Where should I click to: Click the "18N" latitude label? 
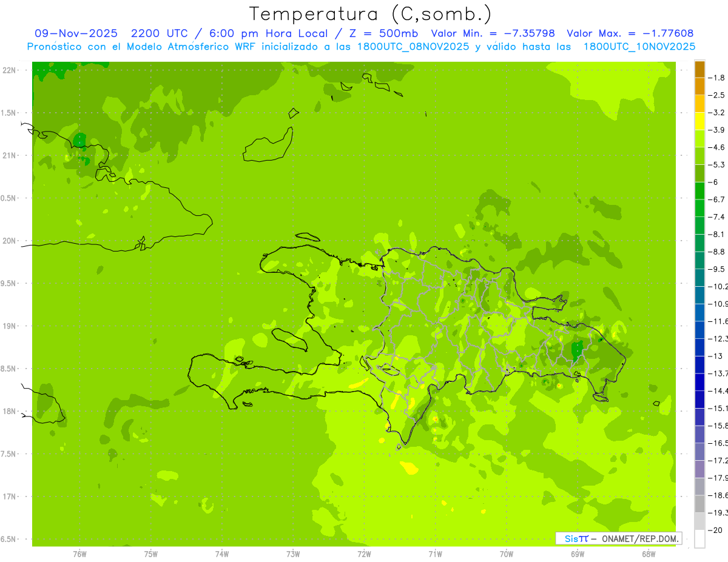pyautogui.click(x=8, y=412)
